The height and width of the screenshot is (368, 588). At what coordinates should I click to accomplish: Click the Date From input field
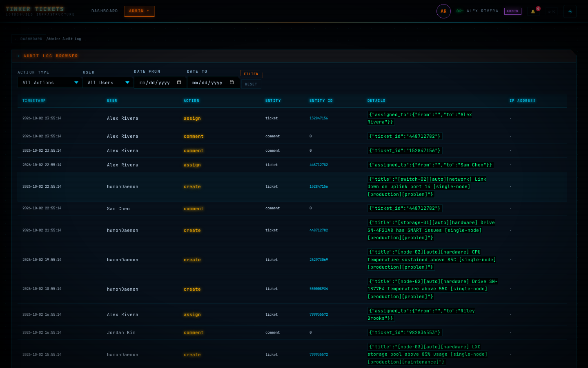coord(160,83)
